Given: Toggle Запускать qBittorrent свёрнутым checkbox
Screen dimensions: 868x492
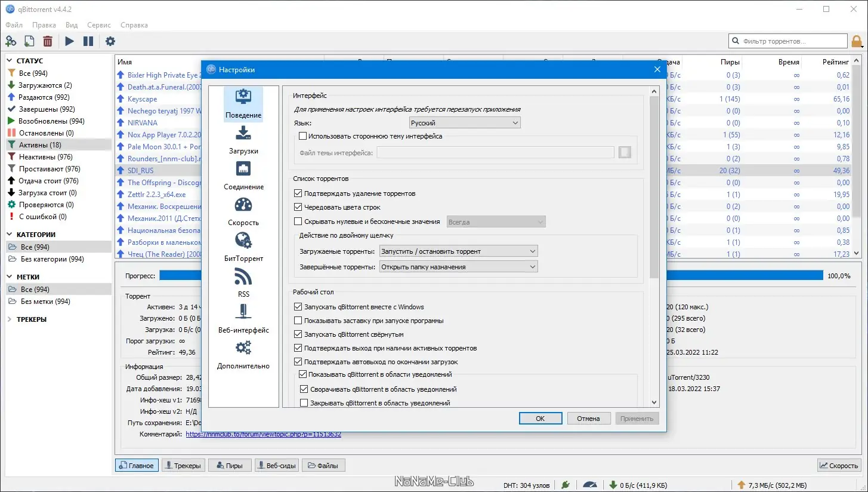Looking at the screenshot, I should (x=299, y=334).
